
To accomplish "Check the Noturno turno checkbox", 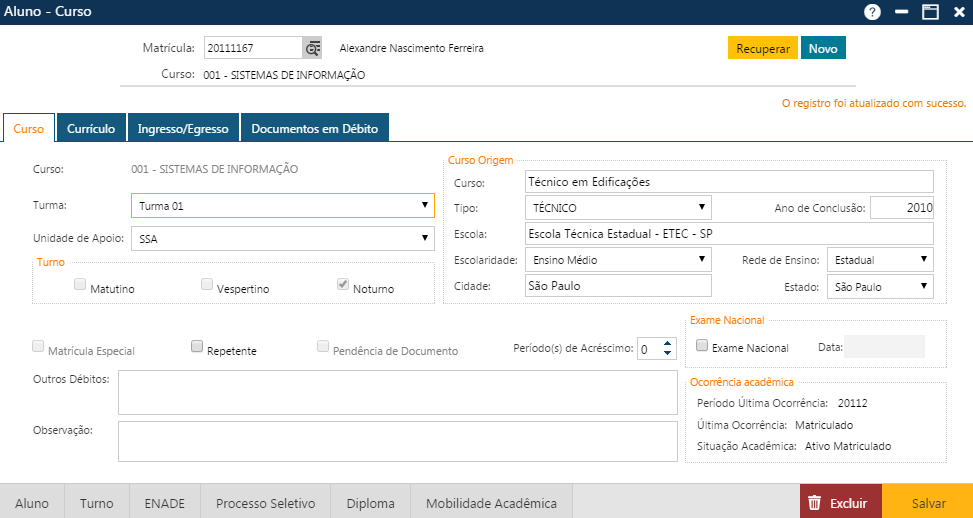I will click(343, 285).
